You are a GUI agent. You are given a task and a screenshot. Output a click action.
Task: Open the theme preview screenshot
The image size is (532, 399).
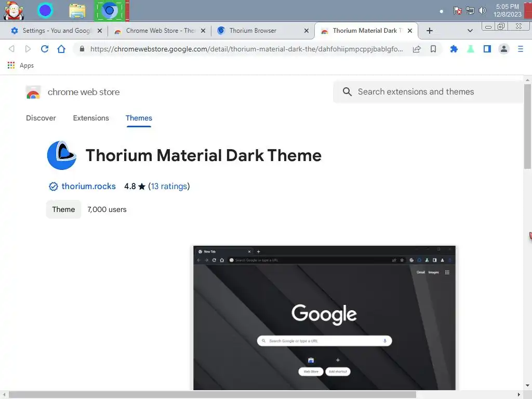click(x=324, y=318)
